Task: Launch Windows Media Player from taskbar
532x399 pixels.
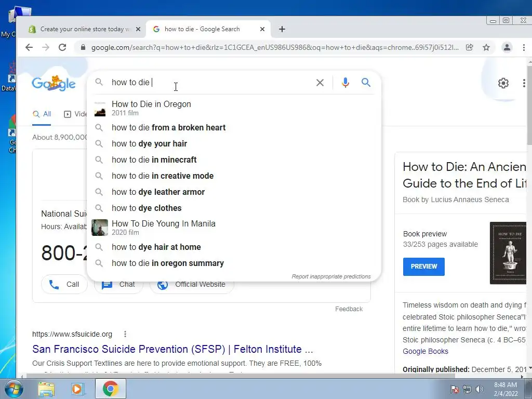Action: coord(77,389)
